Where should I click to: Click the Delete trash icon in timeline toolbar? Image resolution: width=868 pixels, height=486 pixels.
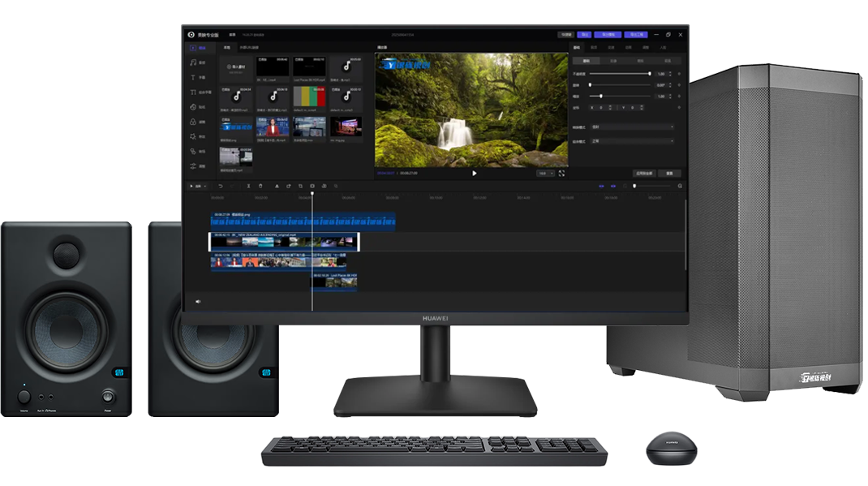pyautogui.click(x=260, y=186)
